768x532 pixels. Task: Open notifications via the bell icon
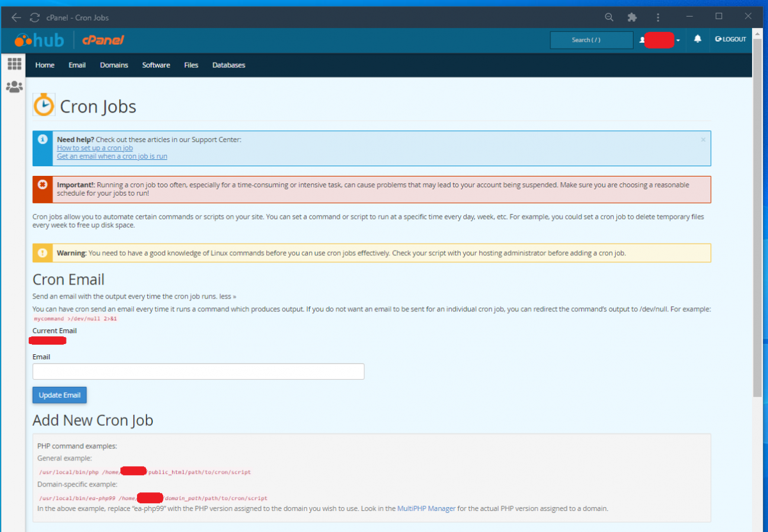click(698, 39)
